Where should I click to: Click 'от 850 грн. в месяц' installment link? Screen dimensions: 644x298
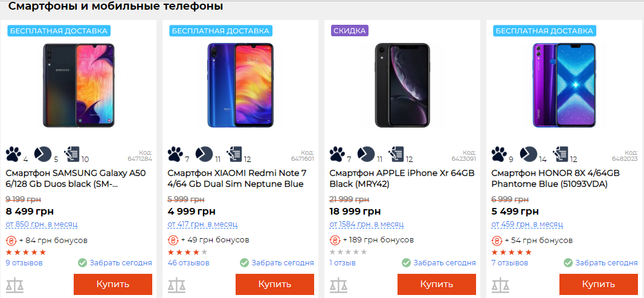42,224
